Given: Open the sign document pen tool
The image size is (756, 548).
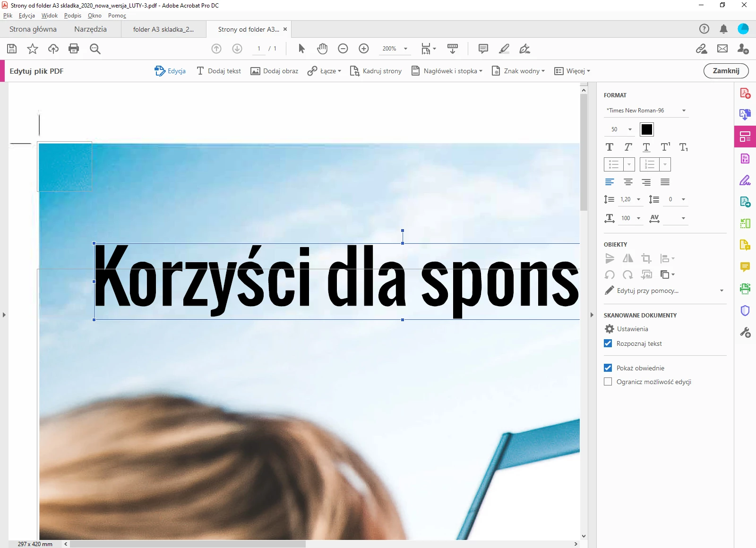Looking at the screenshot, I should click(x=524, y=49).
